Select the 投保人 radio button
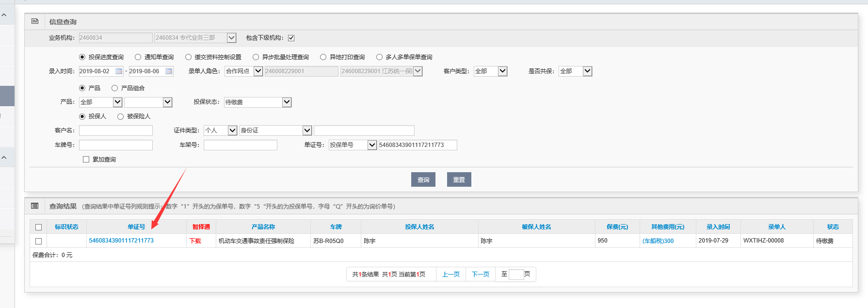The width and height of the screenshot is (868, 308). [82, 116]
